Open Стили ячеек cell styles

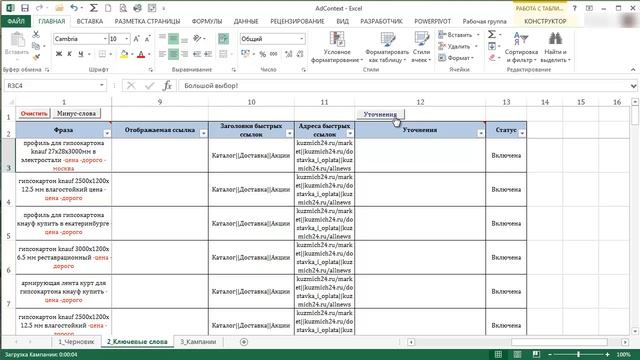[x=421, y=47]
